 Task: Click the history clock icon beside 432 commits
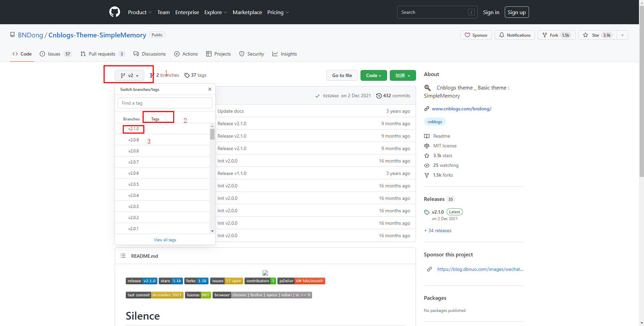click(x=379, y=96)
